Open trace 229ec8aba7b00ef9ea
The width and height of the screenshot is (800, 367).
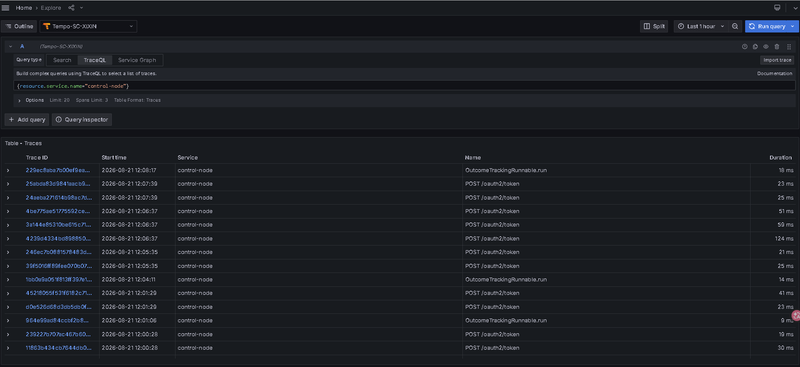pyautogui.click(x=58, y=170)
